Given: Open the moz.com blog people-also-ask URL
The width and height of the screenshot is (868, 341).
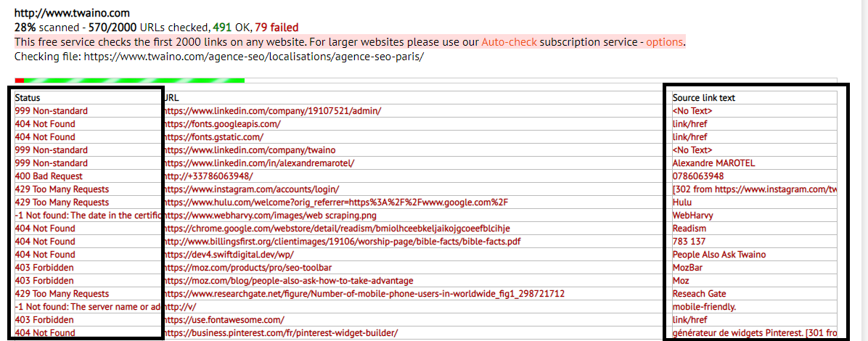Looking at the screenshot, I should coord(288,281).
